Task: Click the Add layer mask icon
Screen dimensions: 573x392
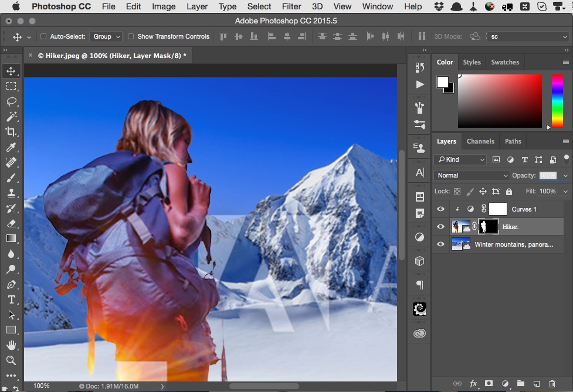Action: click(x=489, y=384)
